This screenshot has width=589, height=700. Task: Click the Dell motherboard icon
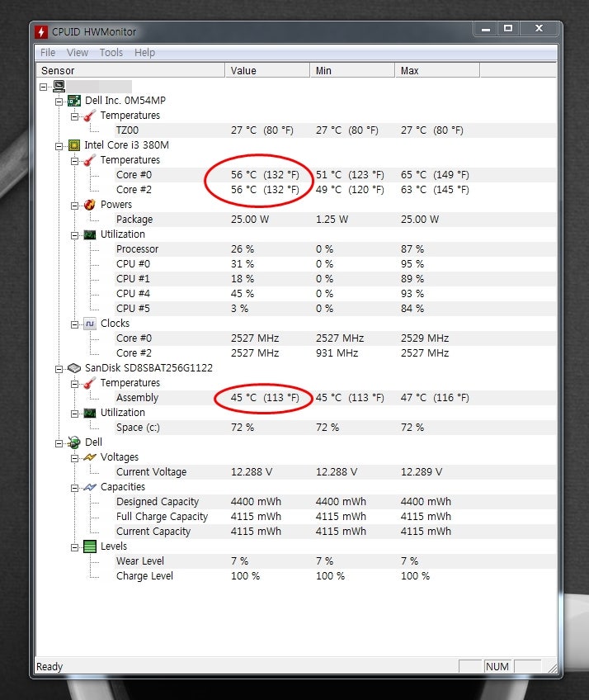pyautogui.click(x=74, y=101)
